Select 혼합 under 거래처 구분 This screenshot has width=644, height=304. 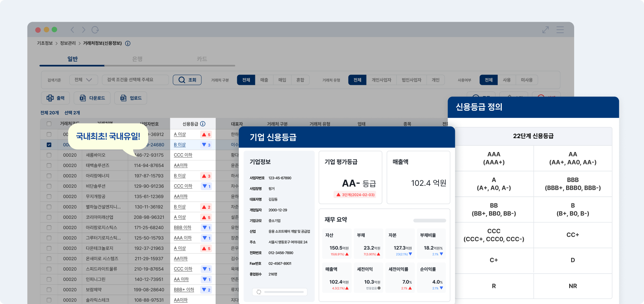pyautogui.click(x=300, y=80)
